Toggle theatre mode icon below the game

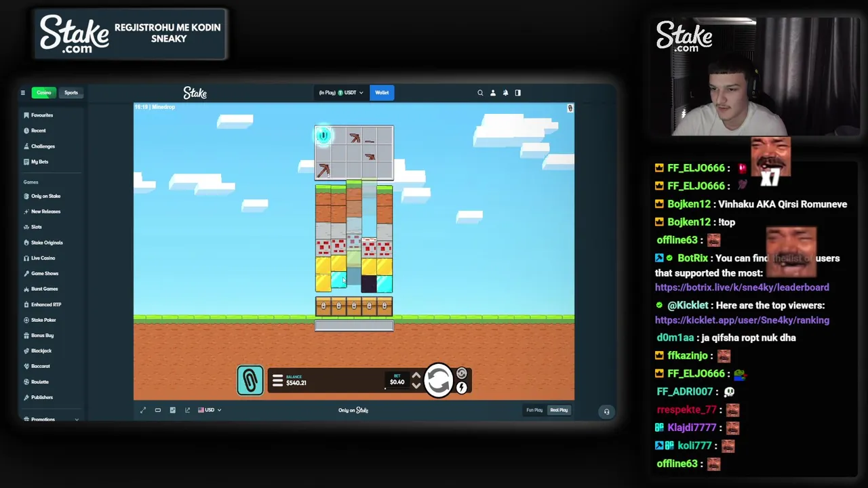[158, 410]
